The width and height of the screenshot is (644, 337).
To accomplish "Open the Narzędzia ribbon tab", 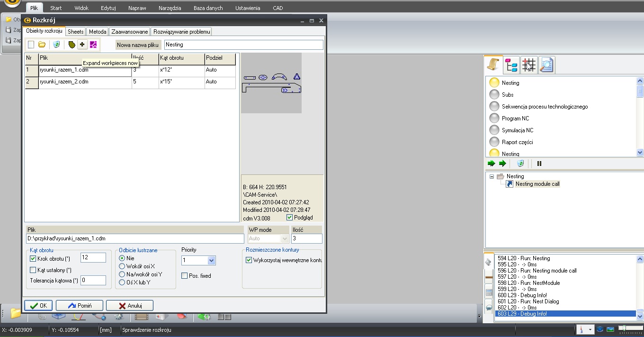I will click(x=170, y=8).
